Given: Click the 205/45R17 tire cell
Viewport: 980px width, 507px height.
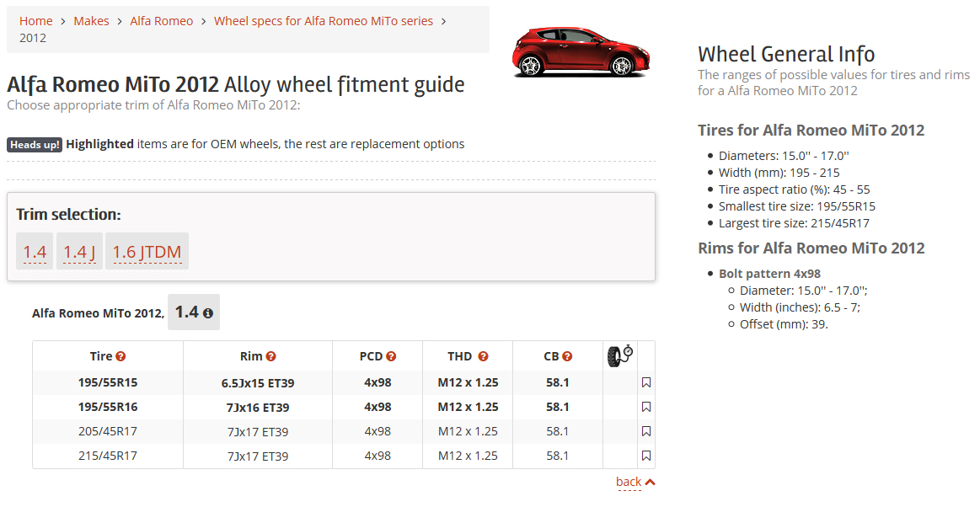Looking at the screenshot, I should pos(108,431).
